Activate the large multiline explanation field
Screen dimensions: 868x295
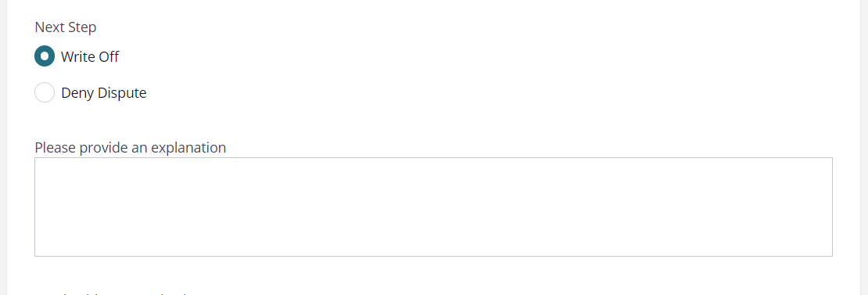[433, 207]
